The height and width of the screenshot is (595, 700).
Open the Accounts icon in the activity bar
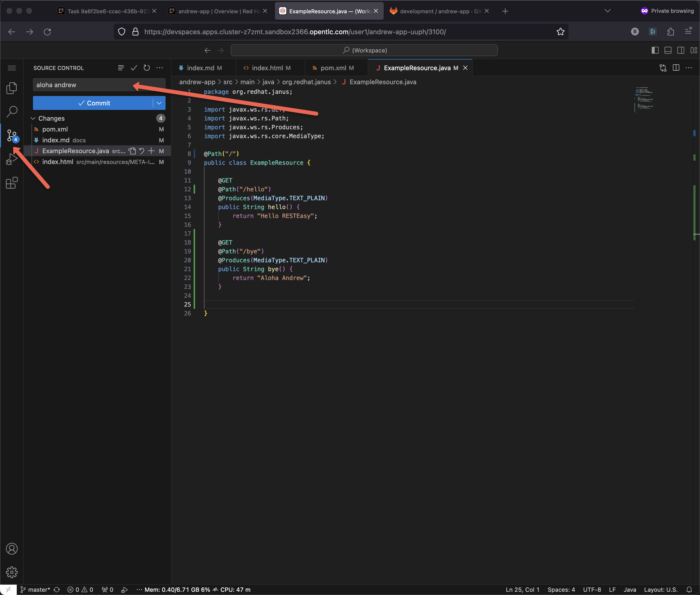click(12, 549)
